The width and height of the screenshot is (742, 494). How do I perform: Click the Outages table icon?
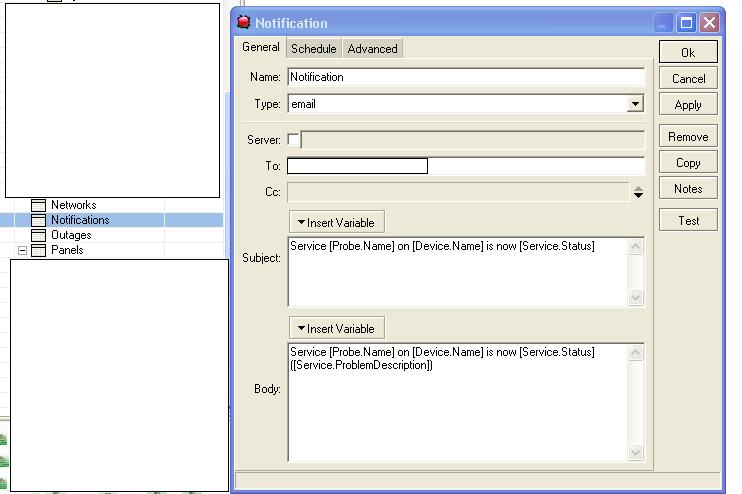point(38,235)
